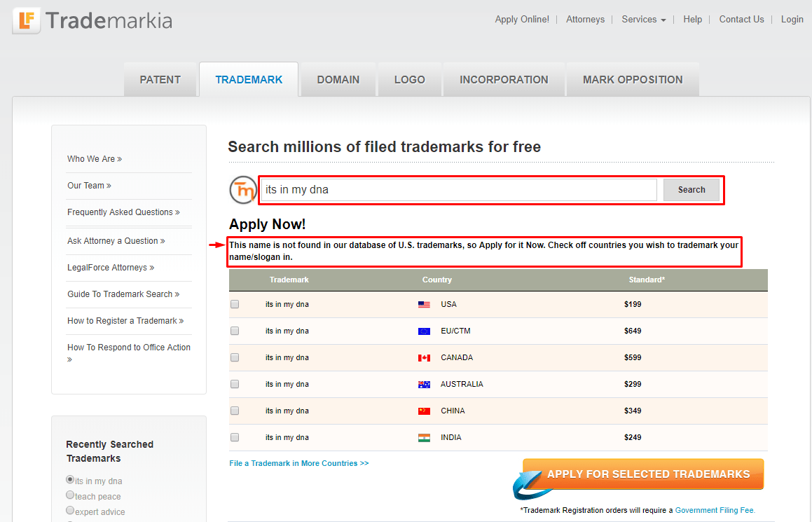Open the Services dropdown menu

(643, 19)
